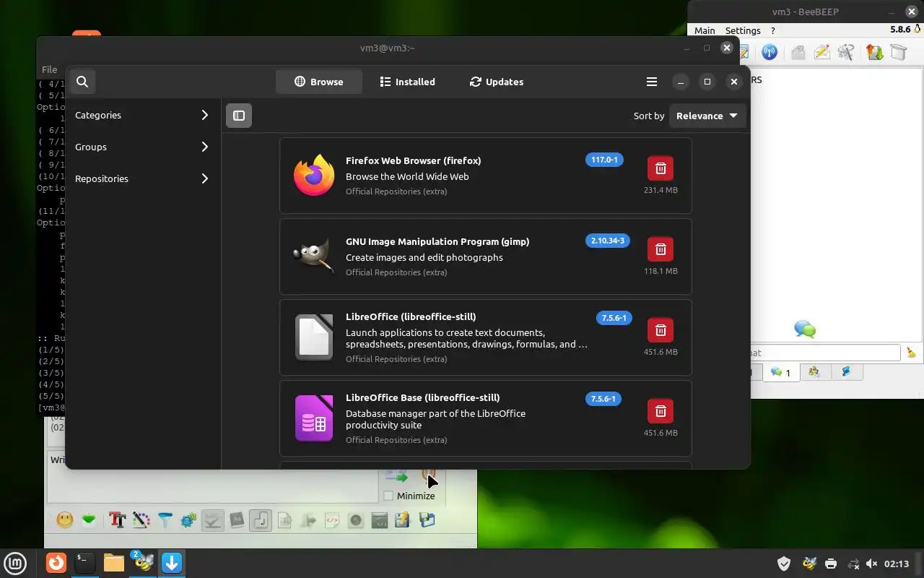Click Firefox version badge 117.0-1

(605, 160)
